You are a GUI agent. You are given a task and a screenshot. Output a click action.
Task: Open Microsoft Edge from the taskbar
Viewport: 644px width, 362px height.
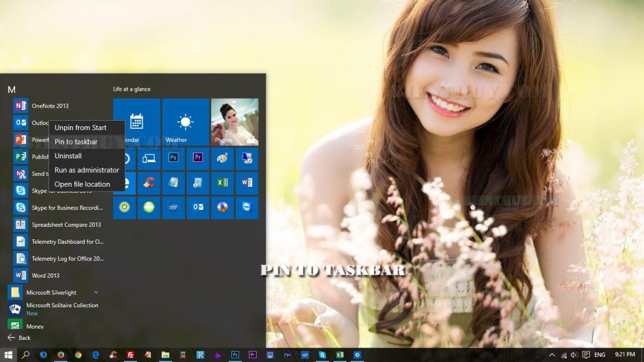click(96, 355)
